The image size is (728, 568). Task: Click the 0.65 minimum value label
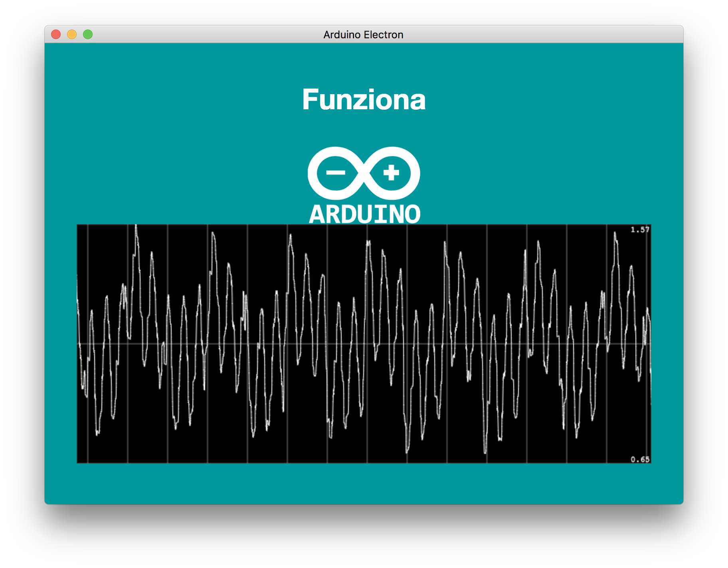coord(640,459)
